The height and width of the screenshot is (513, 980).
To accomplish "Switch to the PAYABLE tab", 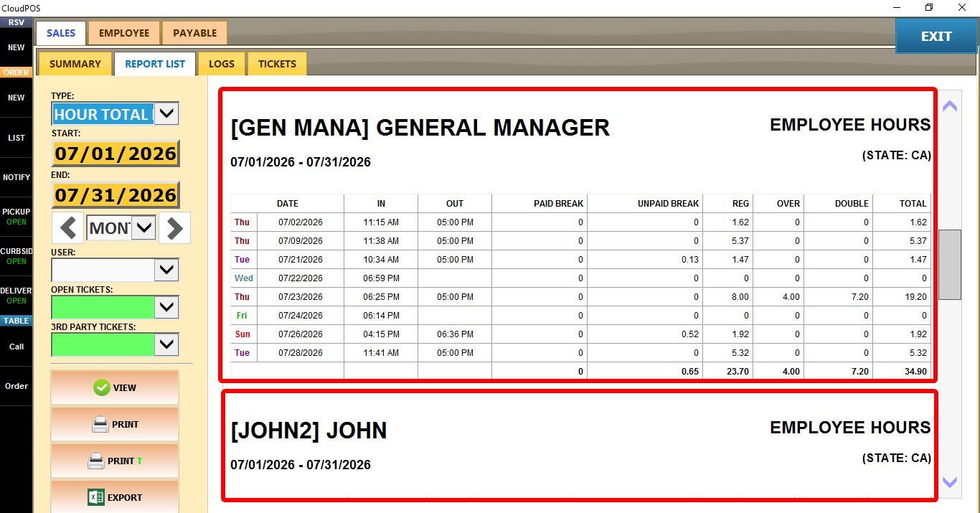I will point(194,33).
